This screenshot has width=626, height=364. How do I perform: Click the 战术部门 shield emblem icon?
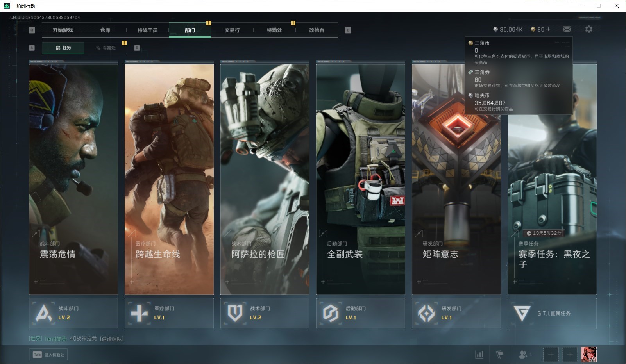[x=235, y=313]
